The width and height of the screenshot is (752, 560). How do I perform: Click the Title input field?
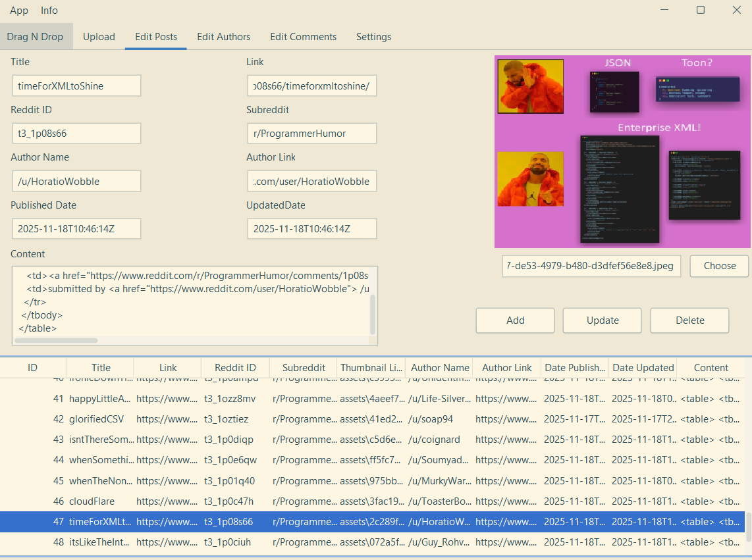(77, 86)
